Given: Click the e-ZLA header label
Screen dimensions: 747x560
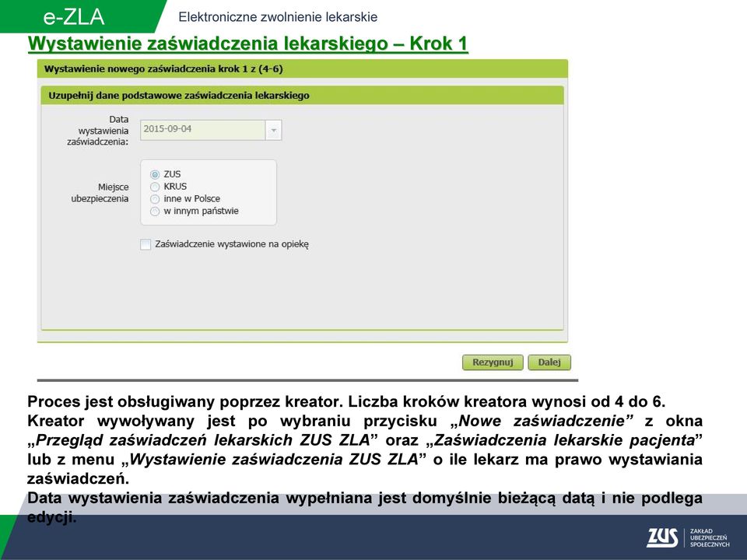Looking at the screenshot, I should 74,17.
